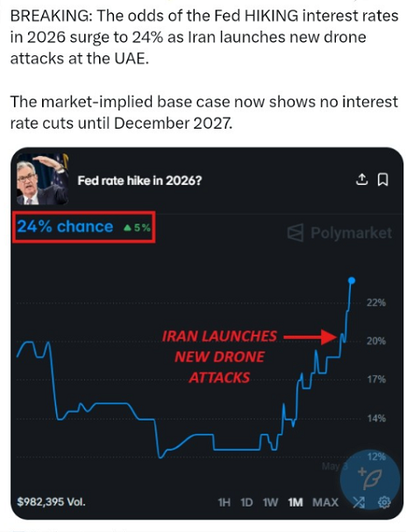Click the green up-triangle 5% indicator
Viewport: 406px width, 532px height.
[137, 227]
